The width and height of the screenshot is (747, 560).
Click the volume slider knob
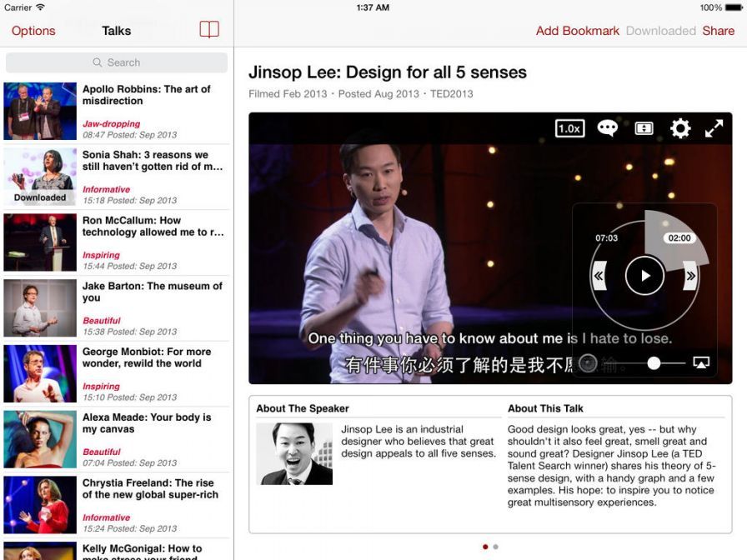pos(654,363)
